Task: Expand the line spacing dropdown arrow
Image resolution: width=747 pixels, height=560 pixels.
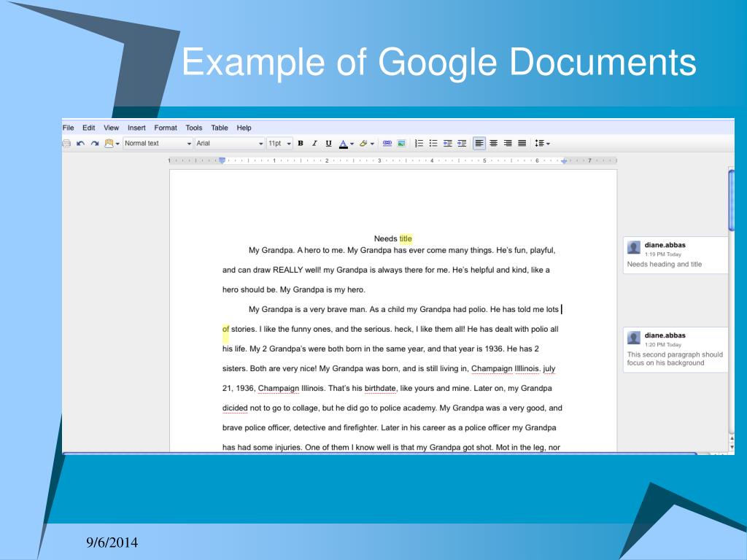Action: click(x=548, y=144)
